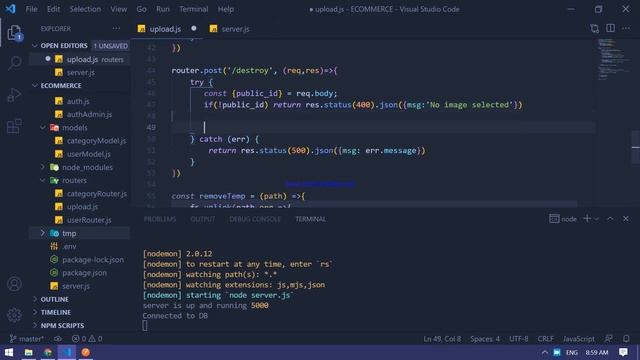Screen dimensions: 640x360
Task: Click the master git branch indicator
Action: (x=27, y=339)
